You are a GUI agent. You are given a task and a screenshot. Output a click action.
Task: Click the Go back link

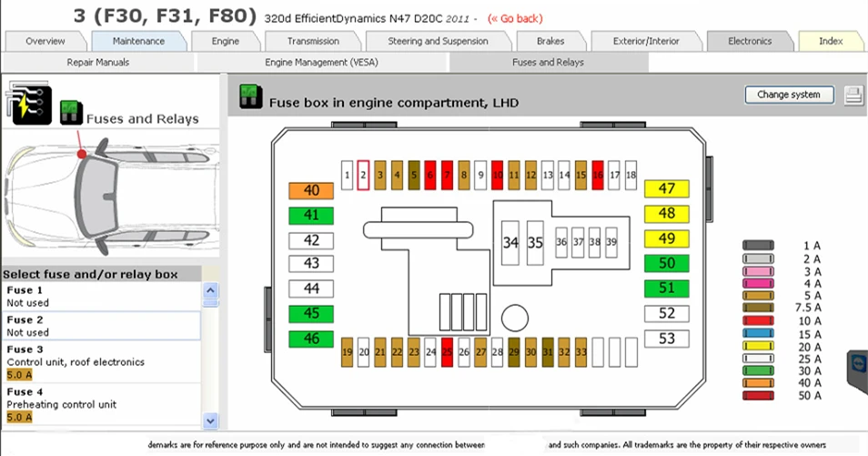(x=515, y=19)
